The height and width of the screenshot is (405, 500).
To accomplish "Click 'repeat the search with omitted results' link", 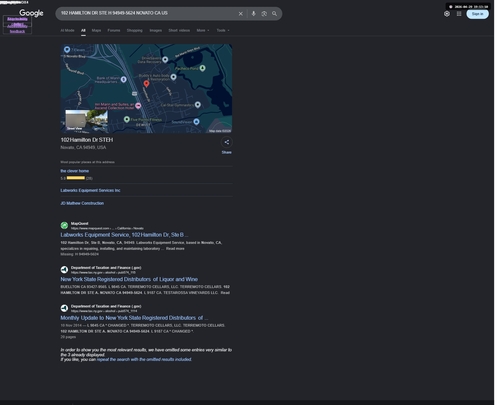I will (144, 360).
